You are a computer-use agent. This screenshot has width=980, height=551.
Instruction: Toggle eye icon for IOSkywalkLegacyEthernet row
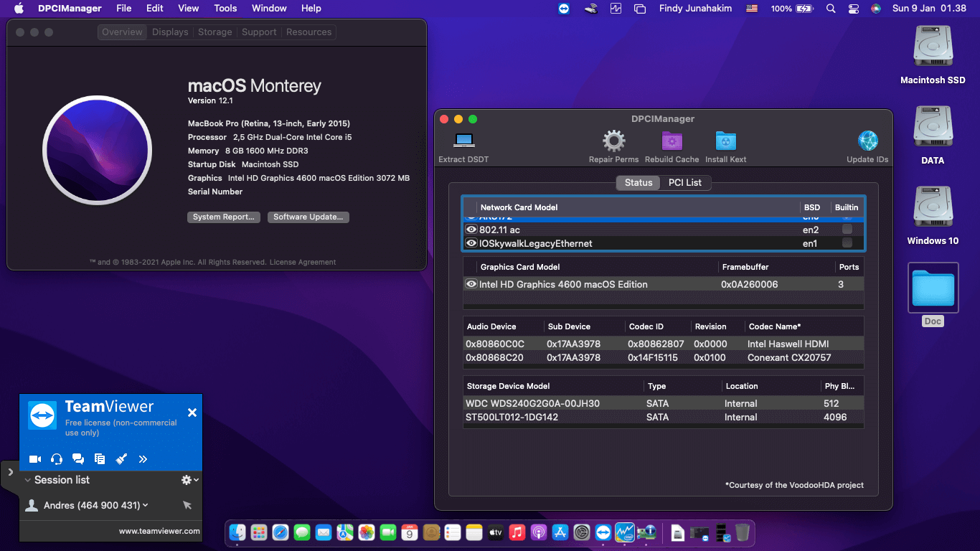point(471,243)
